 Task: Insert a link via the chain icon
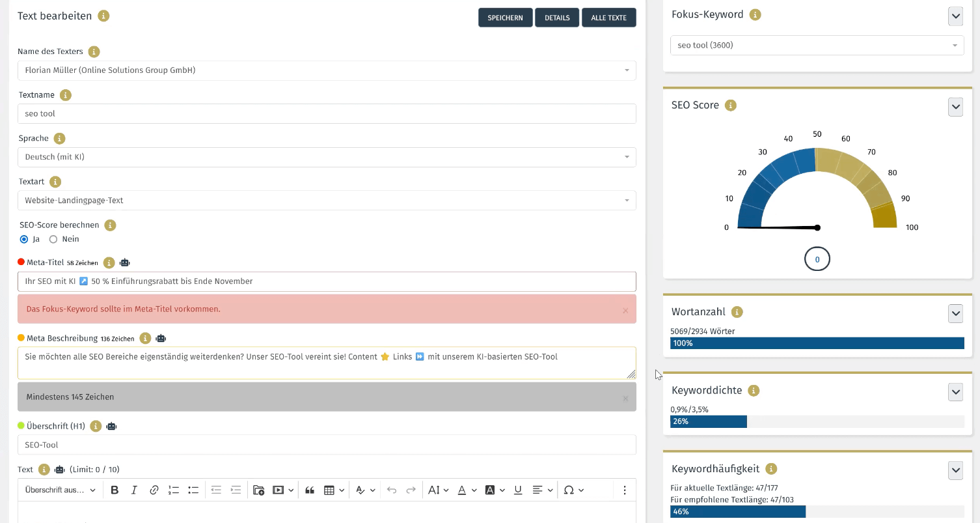pos(154,490)
